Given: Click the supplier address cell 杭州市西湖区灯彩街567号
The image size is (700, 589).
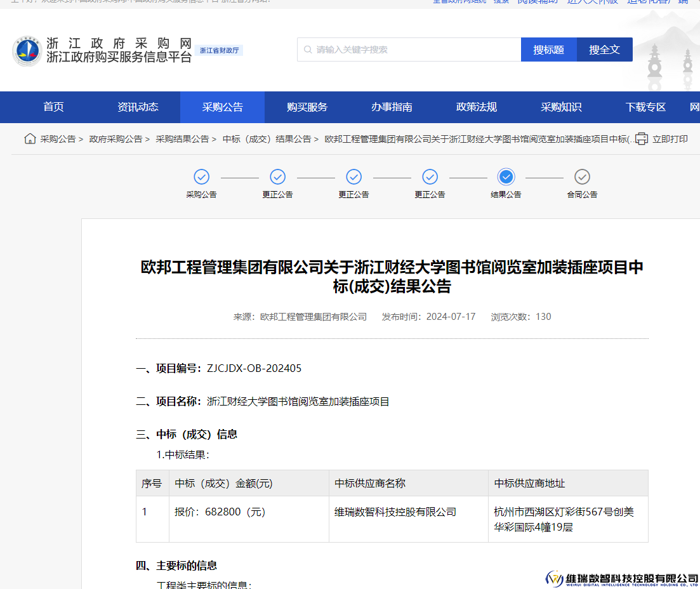Looking at the screenshot, I should pos(568,519).
